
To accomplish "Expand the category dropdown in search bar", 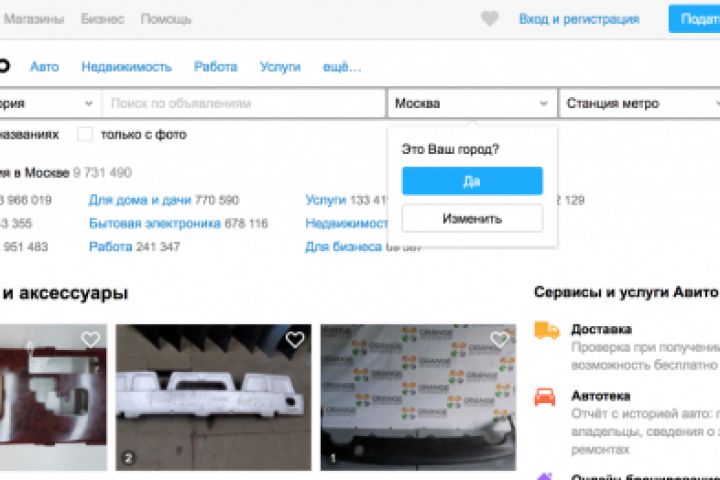I will coord(50,103).
